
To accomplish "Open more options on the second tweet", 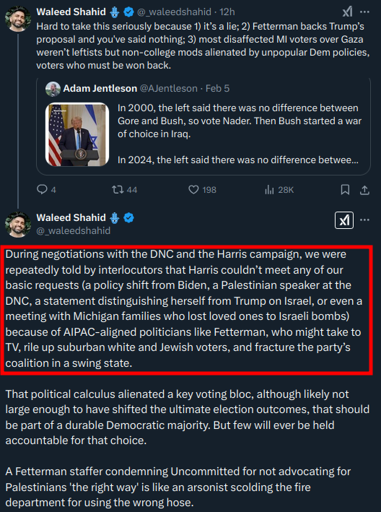I will (x=365, y=220).
